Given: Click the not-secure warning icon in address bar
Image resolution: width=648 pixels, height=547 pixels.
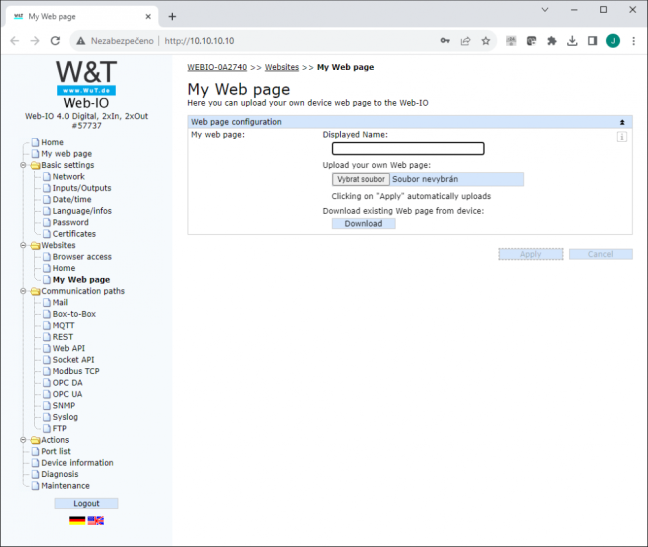Looking at the screenshot, I should click(x=81, y=41).
